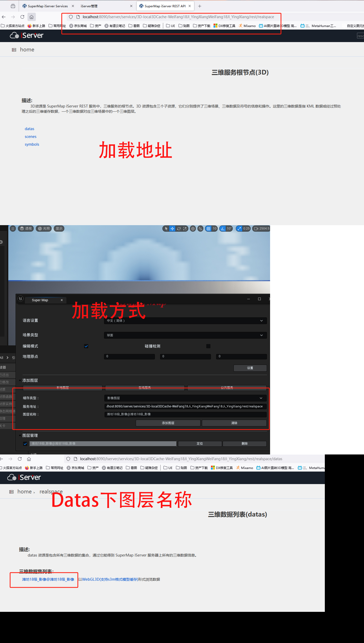Open the 语言设置 language dropdown
364x643 pixels.
point(185,321)
